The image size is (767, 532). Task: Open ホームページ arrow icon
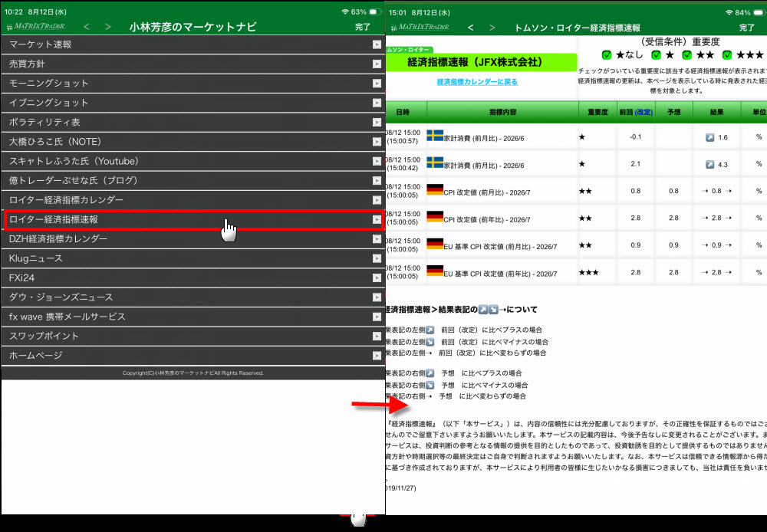(x=377, y=356)
